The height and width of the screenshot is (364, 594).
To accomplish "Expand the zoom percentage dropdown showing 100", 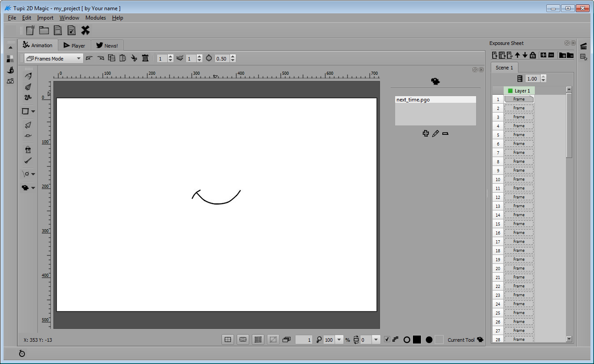I will [339, 340].
